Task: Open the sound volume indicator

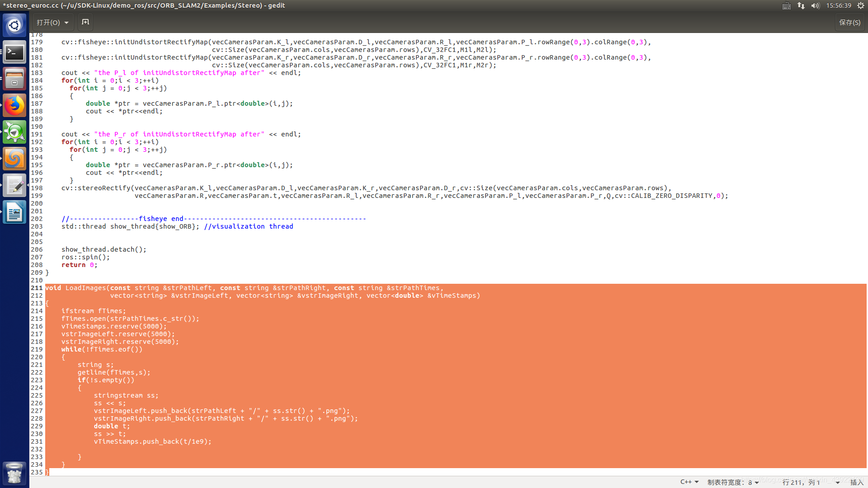Action: 816,5
